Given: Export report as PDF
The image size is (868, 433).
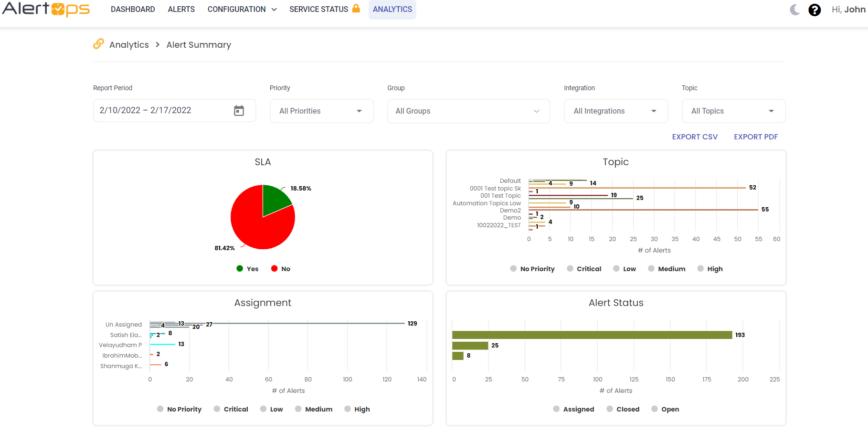Looking at the screenshot, I should (x=755, y=137).
